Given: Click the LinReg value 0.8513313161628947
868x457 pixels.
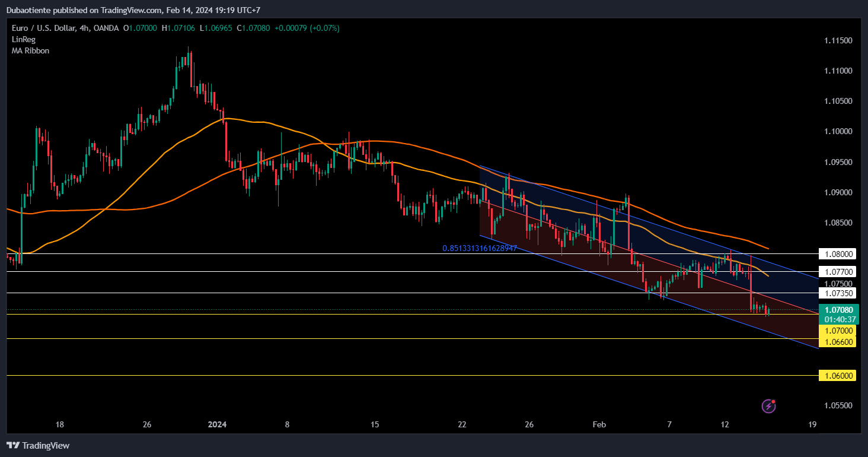Looking at the screenshot, I should pos(480,248).
